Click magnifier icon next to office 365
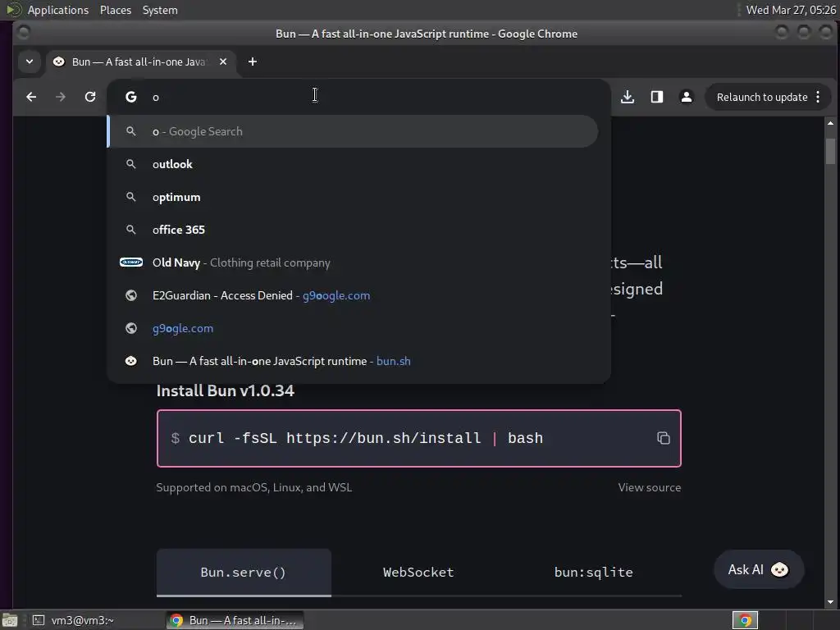 click(x=131, y=230)
